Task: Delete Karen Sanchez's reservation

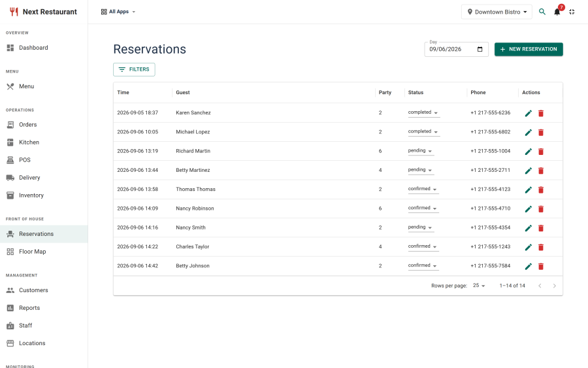Action: 541,113
